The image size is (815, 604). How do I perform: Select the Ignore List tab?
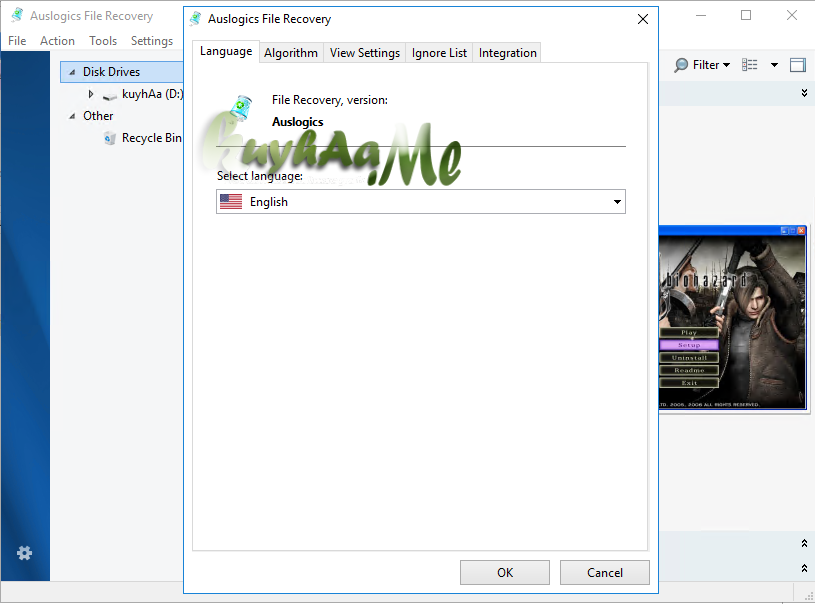point(439,53)
